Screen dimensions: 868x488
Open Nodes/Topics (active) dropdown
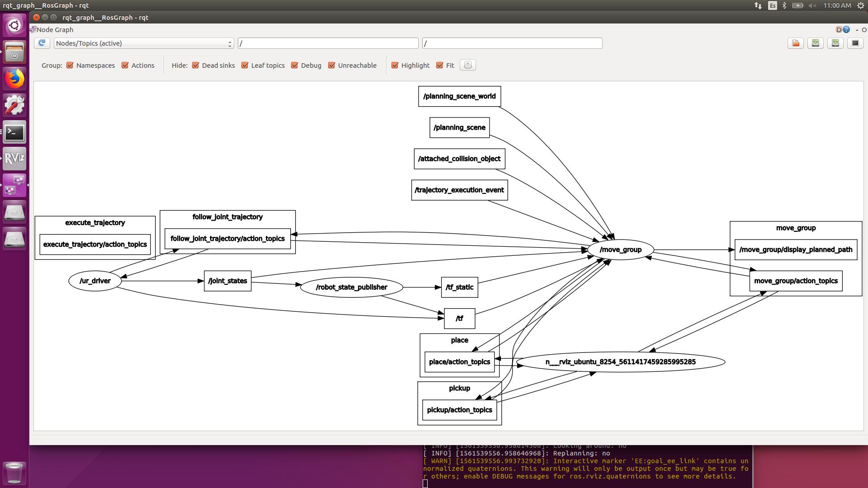coord(144,43)
